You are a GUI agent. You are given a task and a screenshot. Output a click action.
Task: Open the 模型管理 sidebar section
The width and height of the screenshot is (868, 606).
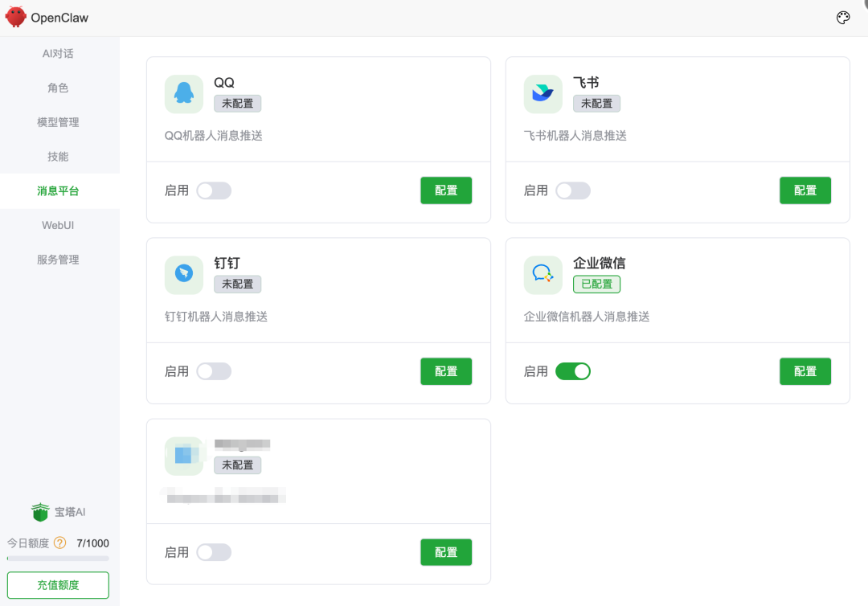[x=58, y=121]
